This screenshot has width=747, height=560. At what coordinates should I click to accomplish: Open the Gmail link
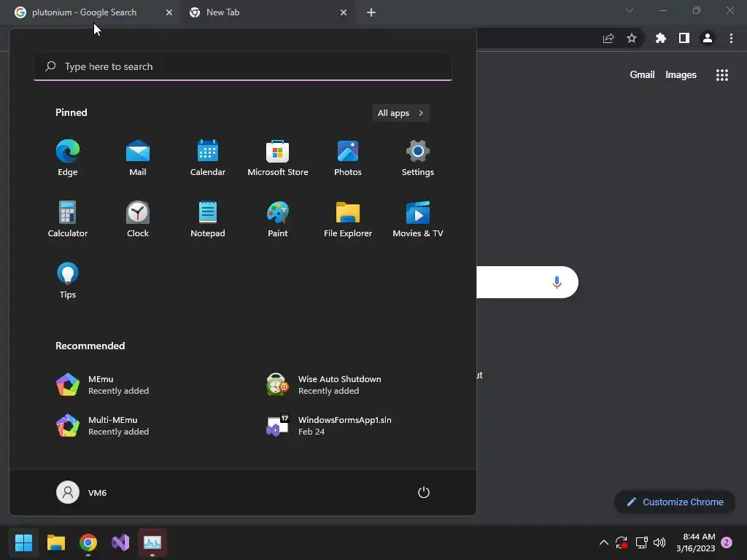tap(642, 75)
